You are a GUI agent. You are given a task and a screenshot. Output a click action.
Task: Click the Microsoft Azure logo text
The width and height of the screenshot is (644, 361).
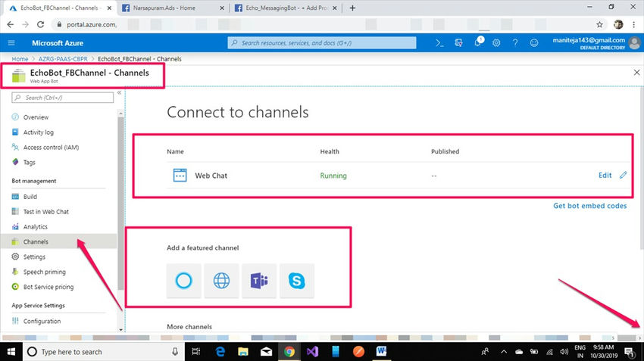[58, 43]
